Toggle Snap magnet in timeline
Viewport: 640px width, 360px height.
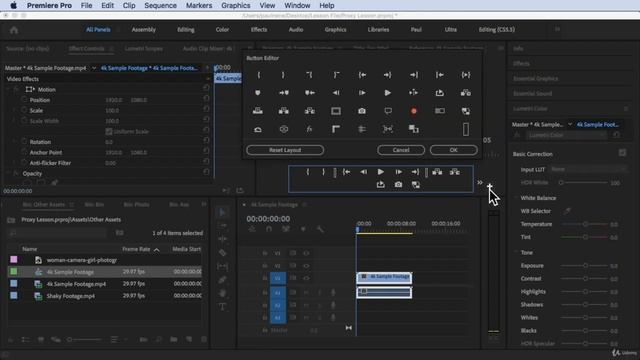point(269,229)
